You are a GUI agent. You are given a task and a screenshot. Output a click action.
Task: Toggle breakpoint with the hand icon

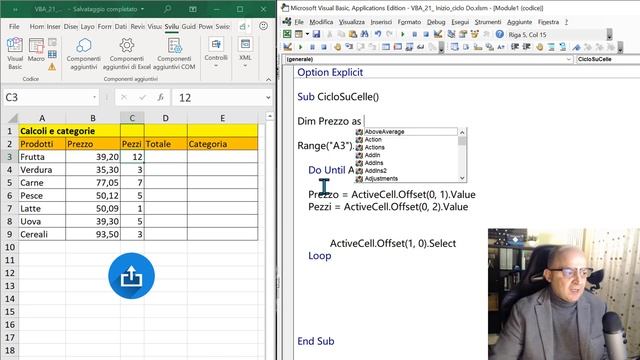337,47
